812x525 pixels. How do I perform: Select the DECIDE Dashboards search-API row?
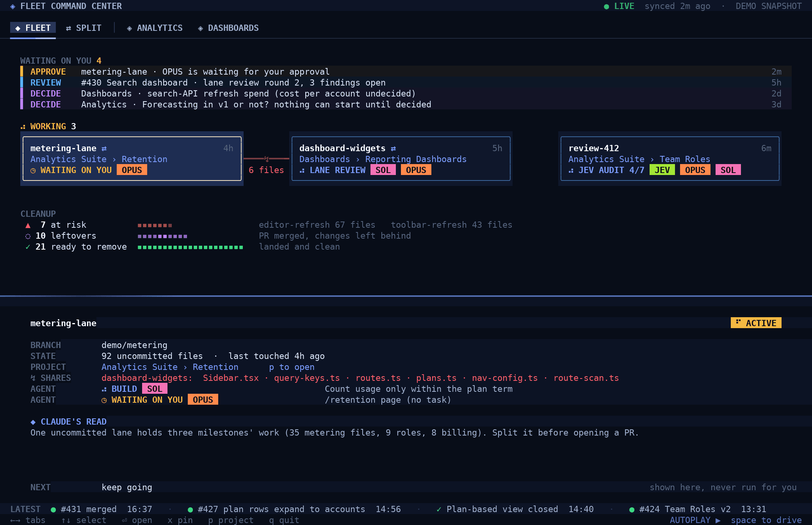pos(406,93)
